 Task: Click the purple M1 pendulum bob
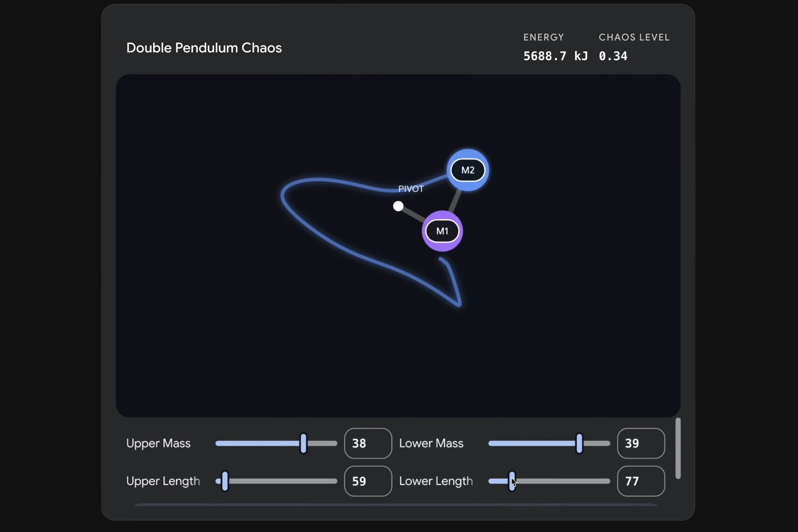coord(442,231)
